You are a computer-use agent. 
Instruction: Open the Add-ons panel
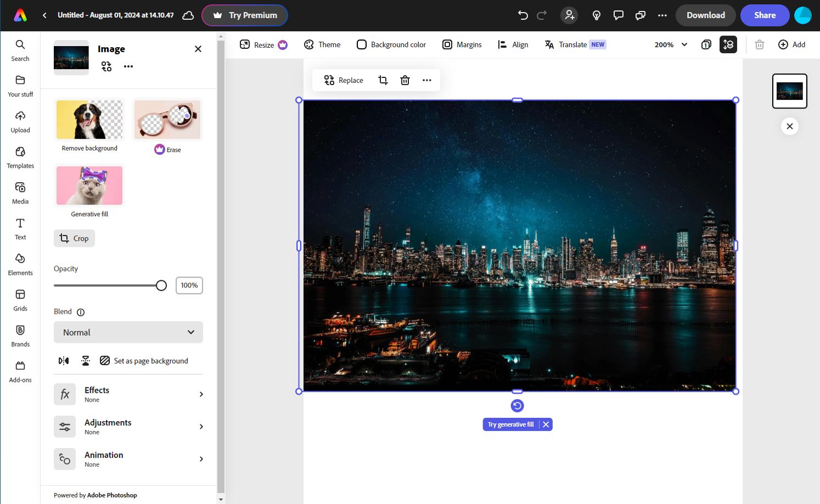pyautogui.click(x=20, y=371)
